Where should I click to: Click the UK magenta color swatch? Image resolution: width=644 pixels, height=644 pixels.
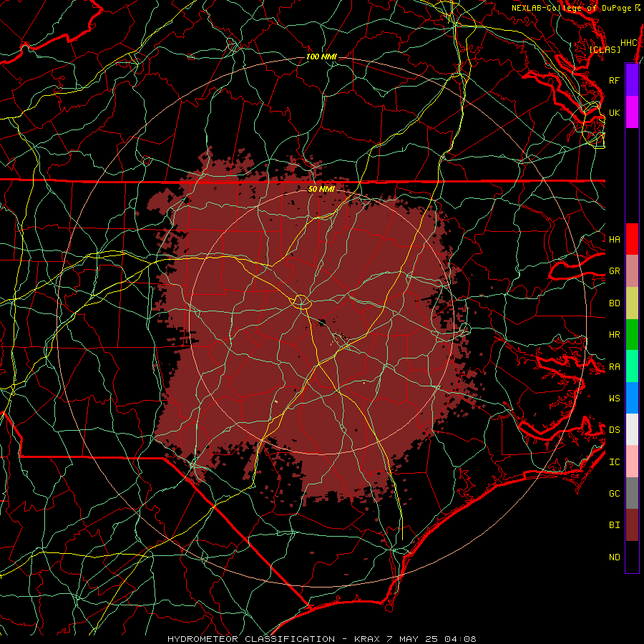click(x=632, y=112)
